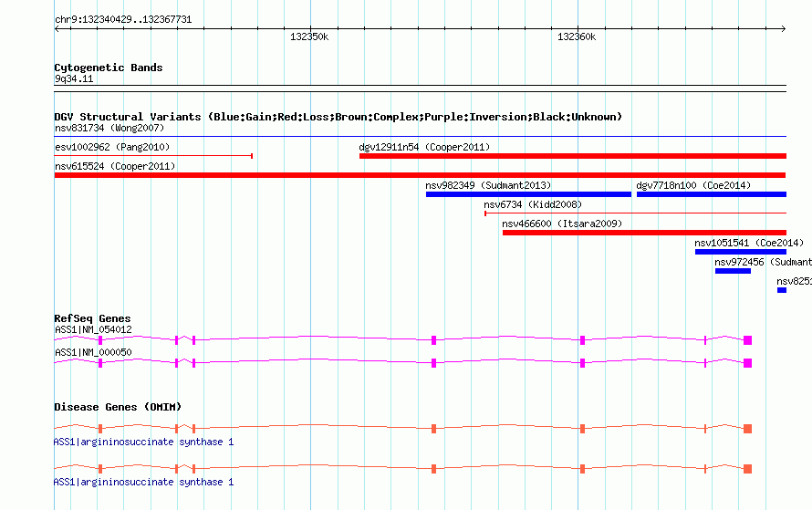The image size is (812, 510).
Task: Select variant label nsv1051541 (Coe2014)
Action: [x=749, y=243]
